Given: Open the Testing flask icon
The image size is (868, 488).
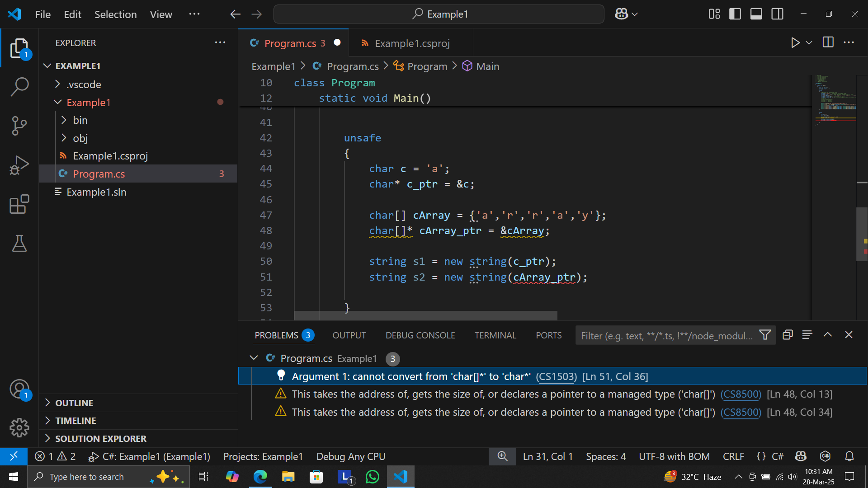Looking at the screenshot, I should 19,244.
